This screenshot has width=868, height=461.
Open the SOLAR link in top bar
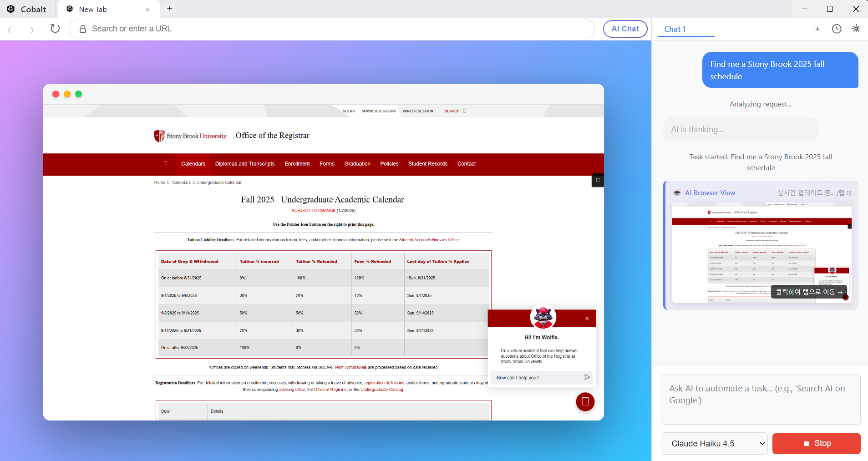pyautogui.click(x=349, y=111)
